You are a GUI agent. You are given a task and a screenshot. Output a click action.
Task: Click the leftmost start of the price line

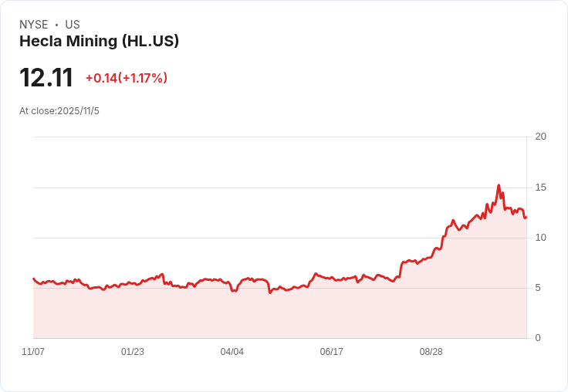point(33,279)
